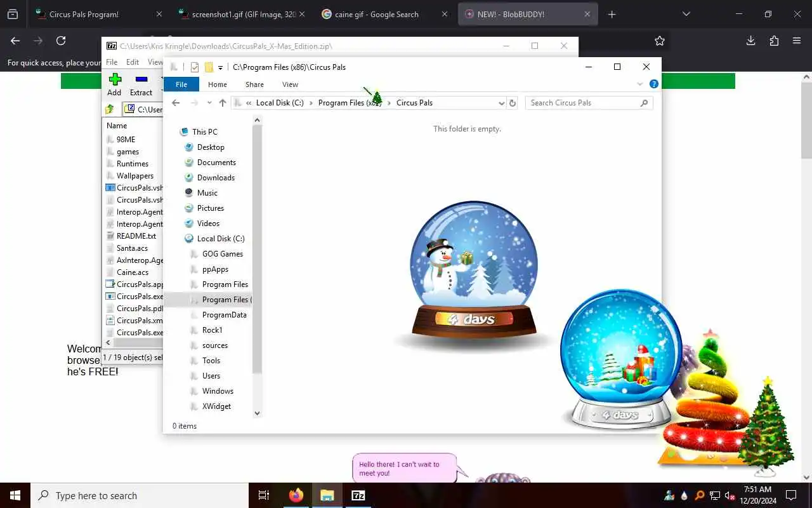Select README.txt in 7-Zip list
The image size is (812, 508).
pyautogui.click(x=136, y=236)
